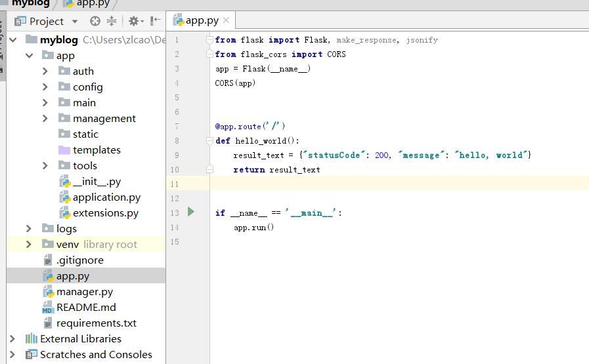589x364 pixels.
Task: Click the locate/scroll from source icon
Action: coord(95,21)
